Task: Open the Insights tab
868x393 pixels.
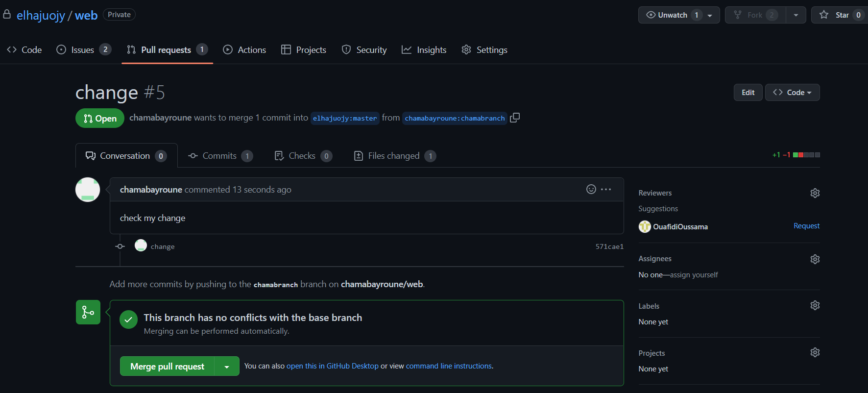Action: [424, 49]
